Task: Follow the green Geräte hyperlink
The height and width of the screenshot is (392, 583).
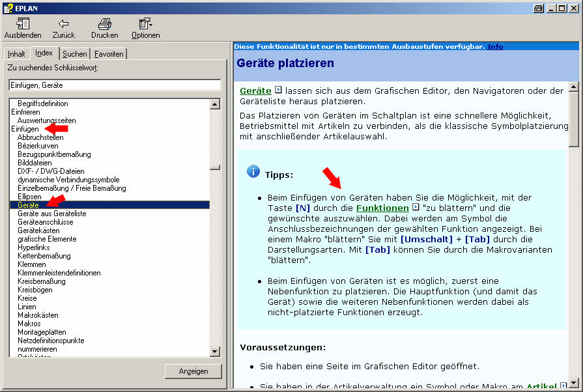Action: click(255, 91)
